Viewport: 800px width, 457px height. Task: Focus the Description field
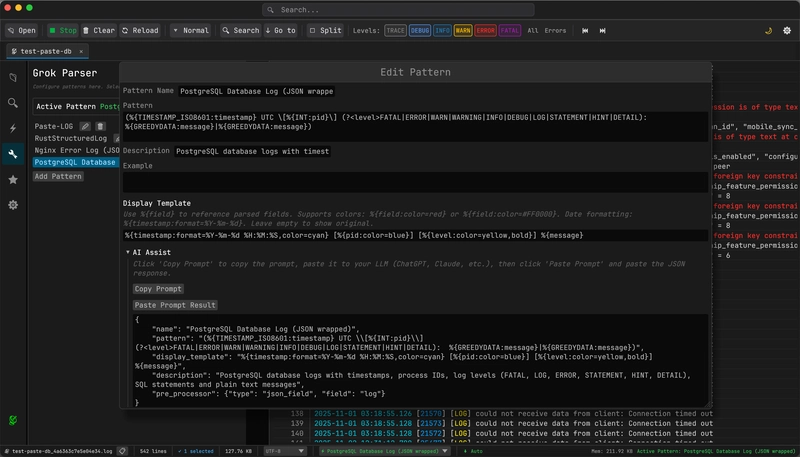point(253,151)
